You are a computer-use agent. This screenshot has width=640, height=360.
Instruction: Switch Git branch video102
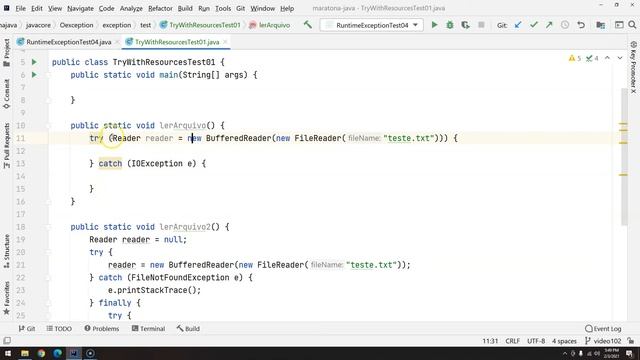[x=603, y=341]
